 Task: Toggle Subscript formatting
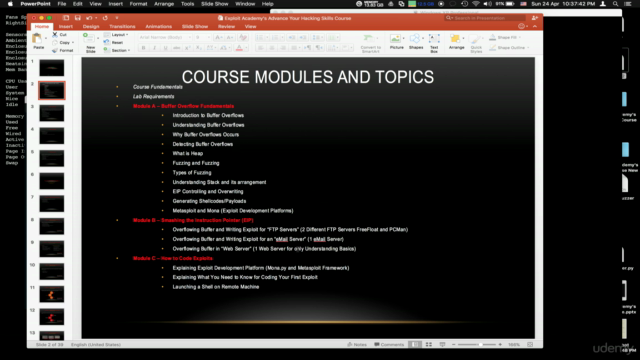(x=198, y=48)
